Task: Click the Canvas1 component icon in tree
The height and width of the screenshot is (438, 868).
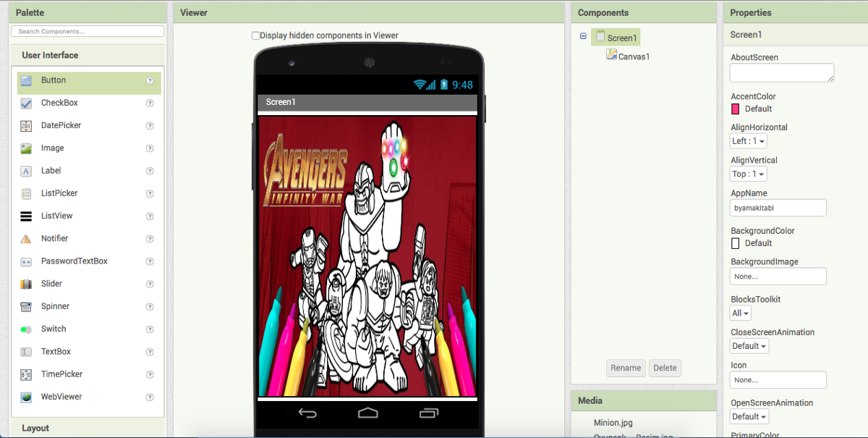Action: (x=611, y=54)
